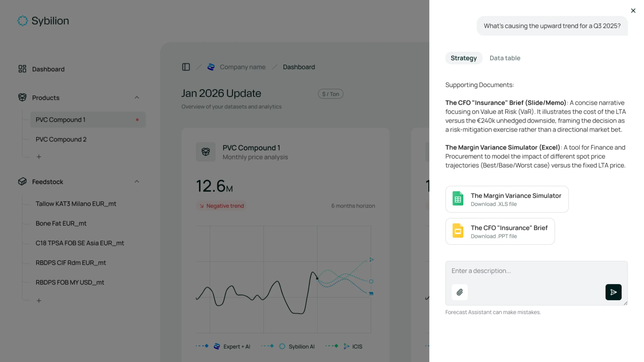Image resolution: width=644 pixels, height=362 pixels.
Task: Toggle ICIS series in chart legend
Action: (357, 347)
